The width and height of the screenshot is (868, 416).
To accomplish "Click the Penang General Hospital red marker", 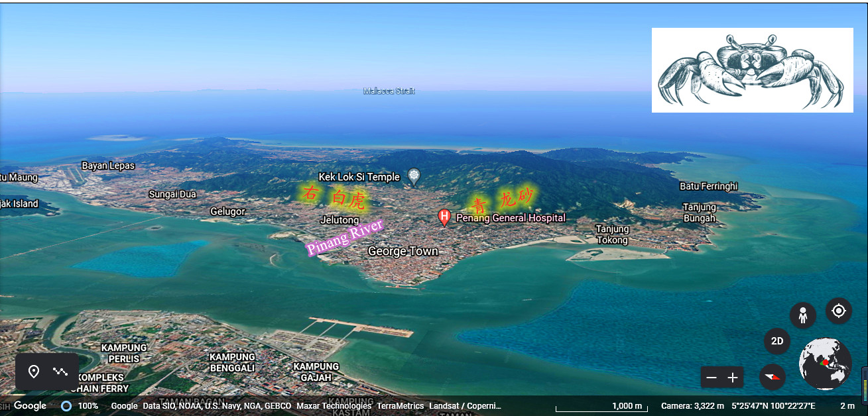I will 444,217.
